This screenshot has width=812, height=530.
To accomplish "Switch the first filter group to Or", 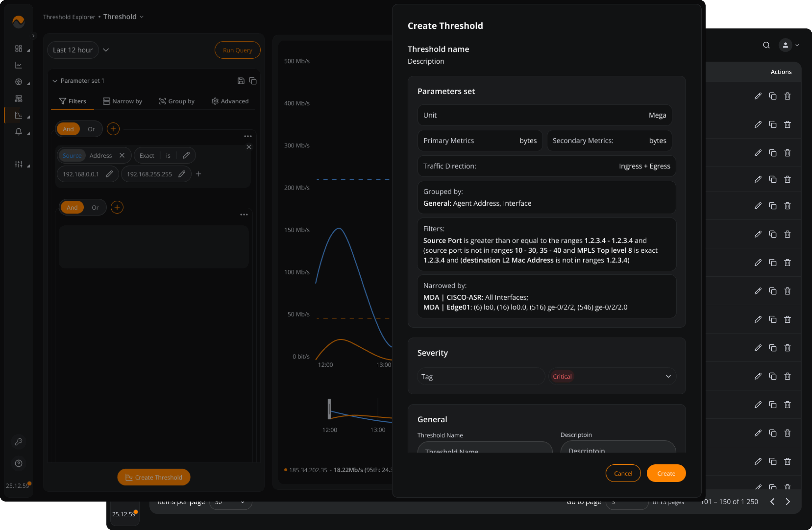I will (x=91, y=129).
